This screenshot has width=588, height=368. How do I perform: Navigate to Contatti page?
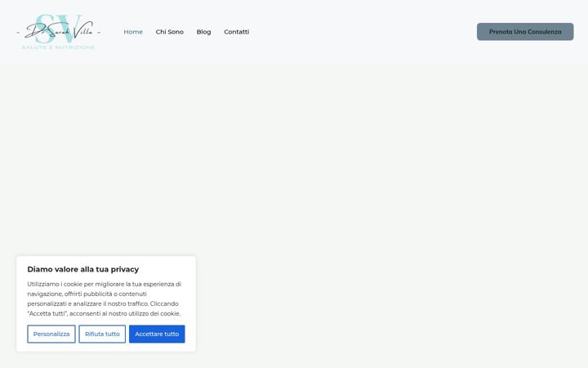(x=237, y=32)
